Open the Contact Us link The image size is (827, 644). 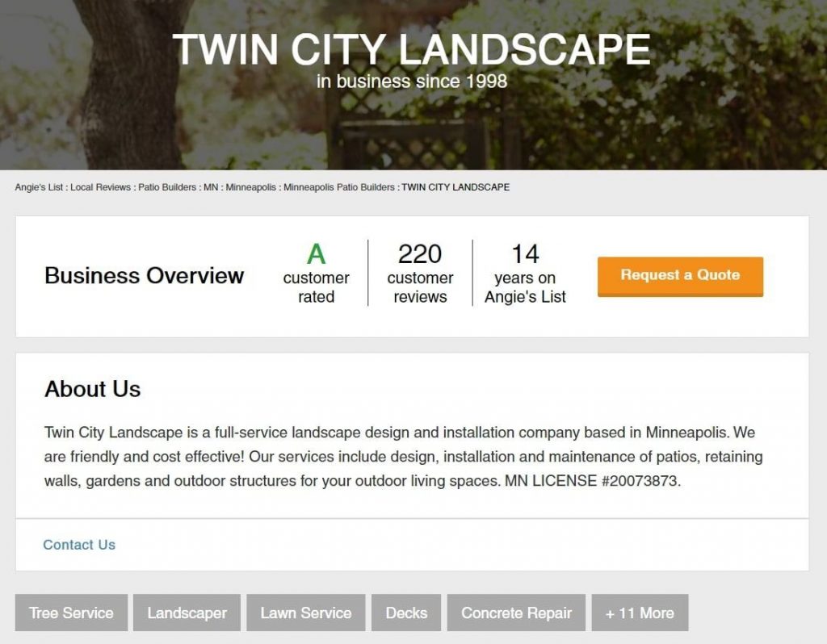coord(79,545)
